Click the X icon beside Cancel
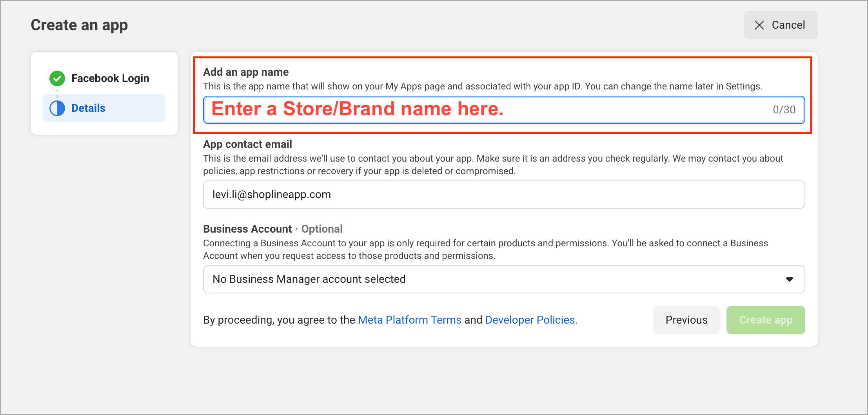 pos(759,25)
